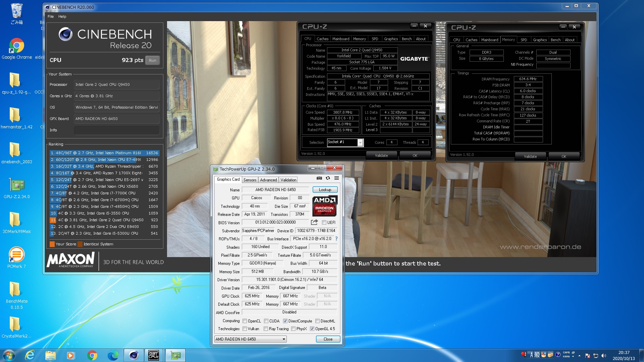Viewport: 644px width, 362px height.
Task: Open the GPU-Z hamburger menu icon
Action: click(336, 178)
